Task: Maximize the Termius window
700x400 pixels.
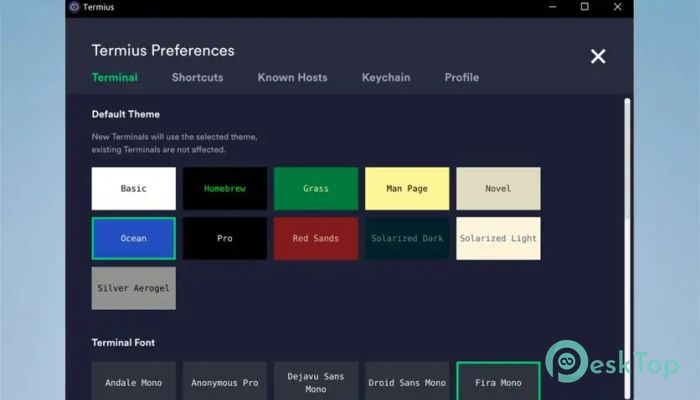Action: click(584, 7)
